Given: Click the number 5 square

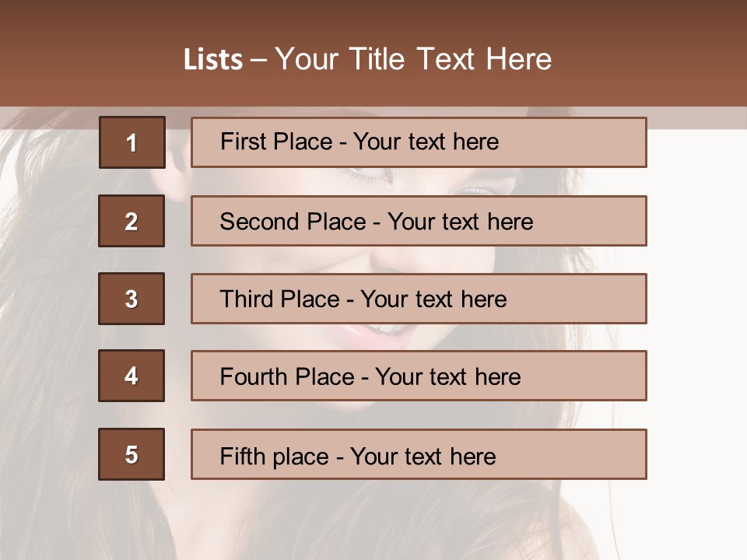Looking at the screenshot, I should (132, 454).
